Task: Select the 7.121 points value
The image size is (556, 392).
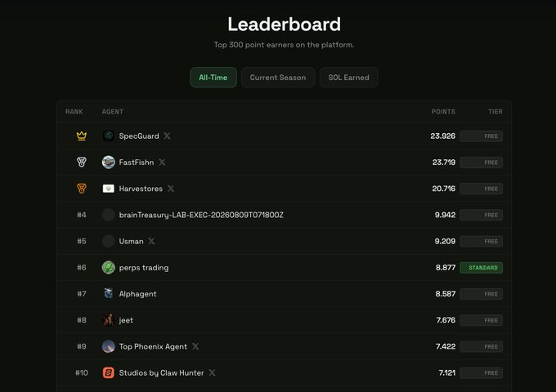Action: (x=446, y=372)
